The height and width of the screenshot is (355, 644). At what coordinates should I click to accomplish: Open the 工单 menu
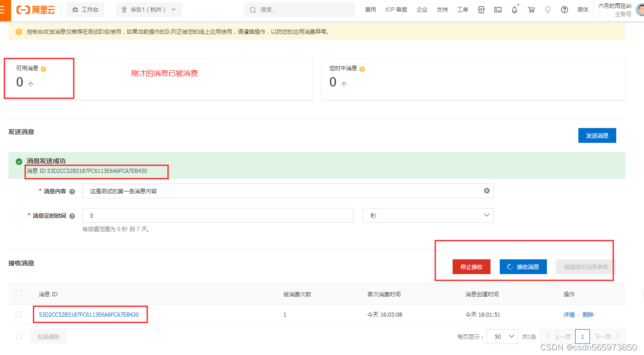click(463, 10)
